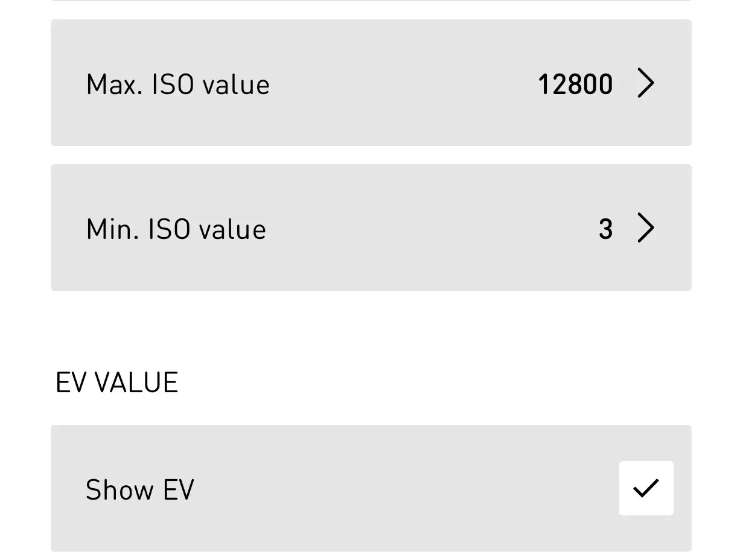Viewport: 746px width, 560px height.
Task: Click the EV VALUE section heading
Action: pos(116,383)
